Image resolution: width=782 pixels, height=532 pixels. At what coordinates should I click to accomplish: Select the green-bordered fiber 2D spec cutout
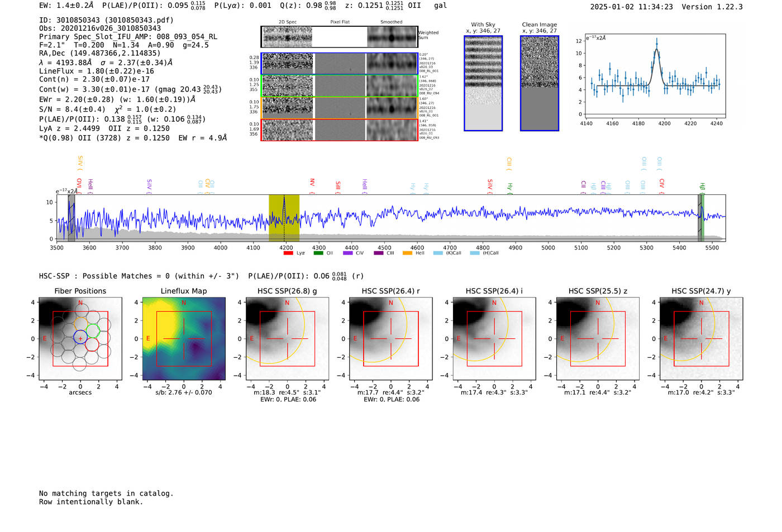(287, 86)
